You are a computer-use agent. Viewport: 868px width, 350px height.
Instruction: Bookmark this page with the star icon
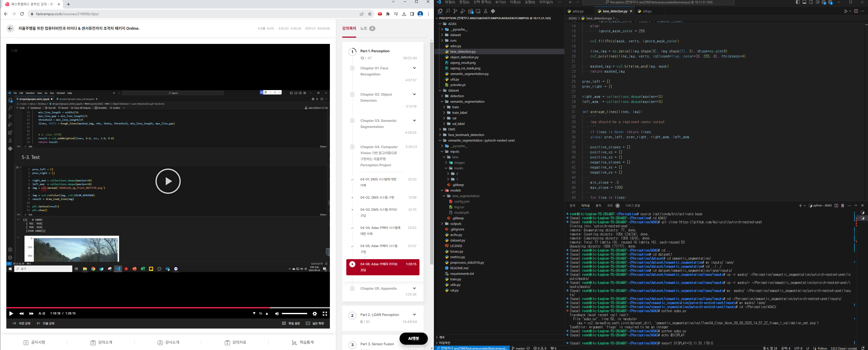pos(370,14)
